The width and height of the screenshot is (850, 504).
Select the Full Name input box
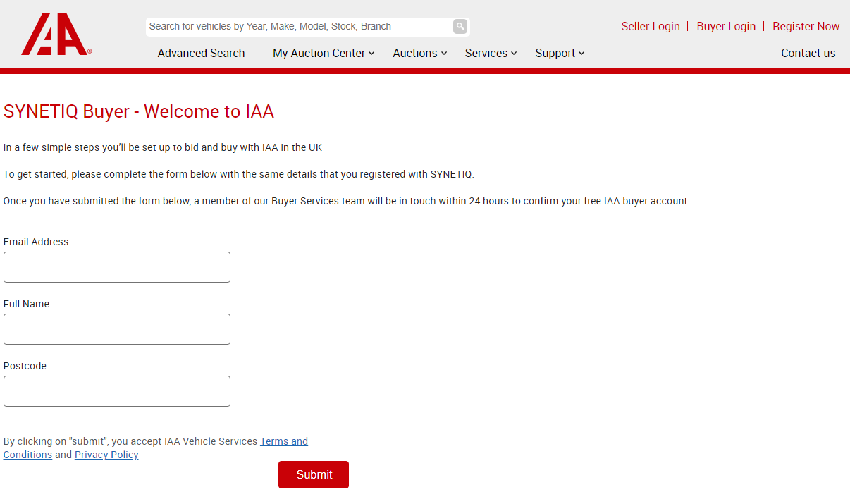tap(116, 328)
